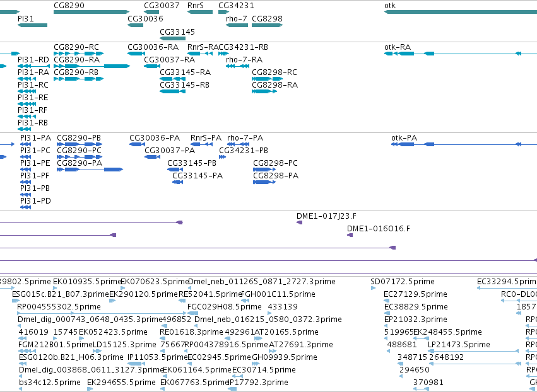The image size is (537, 392).
Task: Click EST bs34c12.5prime
Action: coord(21,389)
